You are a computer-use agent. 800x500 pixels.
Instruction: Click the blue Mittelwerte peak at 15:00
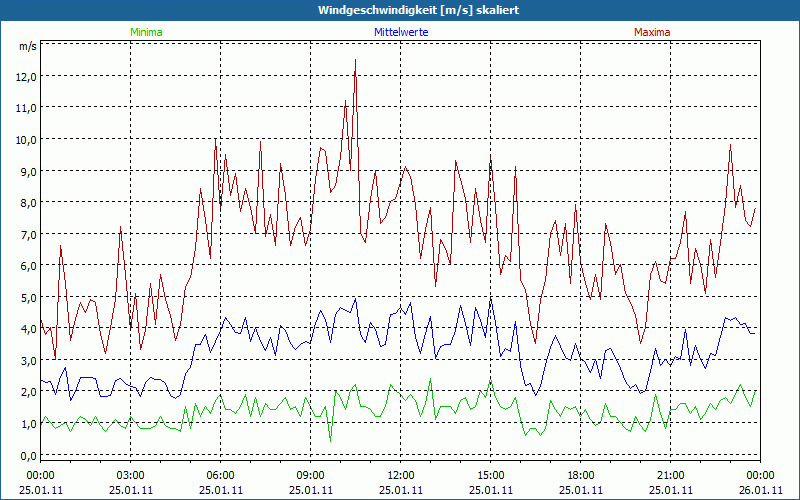coord(490,297)
